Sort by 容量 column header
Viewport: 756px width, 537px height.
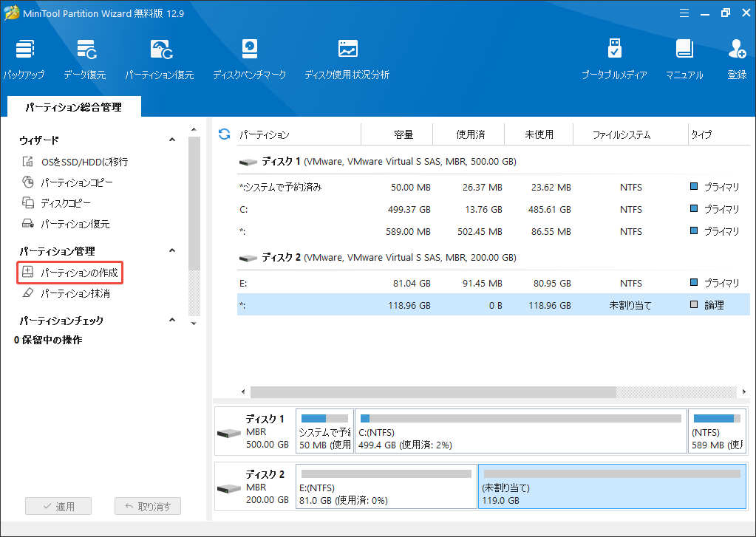point(397,134)
